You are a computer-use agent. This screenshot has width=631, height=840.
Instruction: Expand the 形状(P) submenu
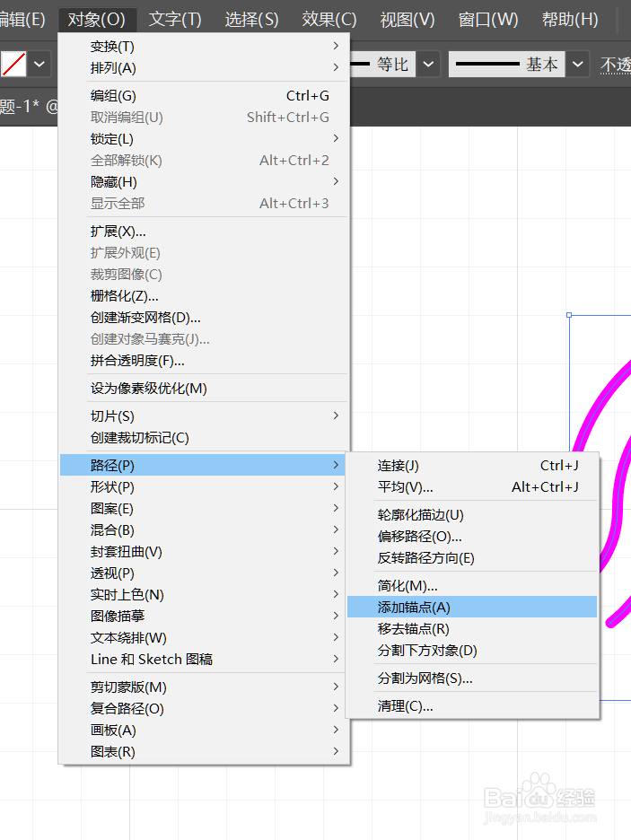point(204,487)
